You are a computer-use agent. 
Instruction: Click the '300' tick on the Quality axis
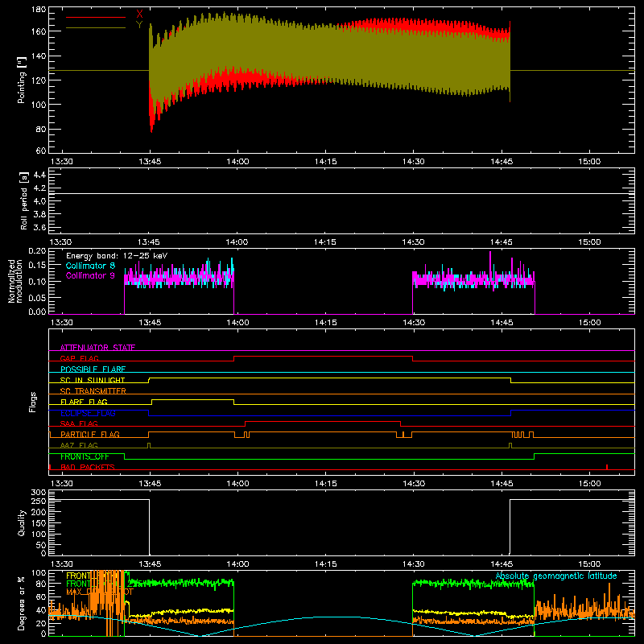39,493
